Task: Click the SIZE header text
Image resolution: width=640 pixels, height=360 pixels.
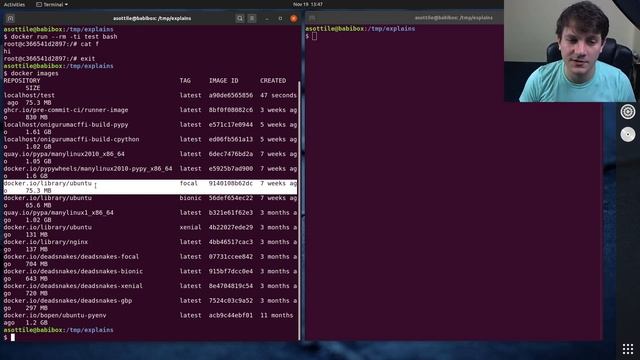Action: (x=33, y=88)
